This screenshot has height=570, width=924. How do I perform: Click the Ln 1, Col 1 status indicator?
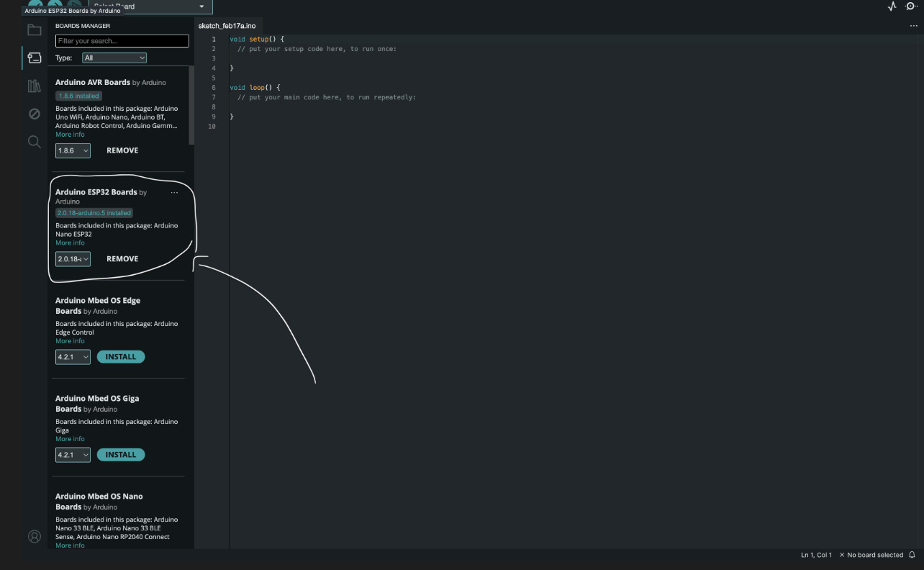click(816, 555)
